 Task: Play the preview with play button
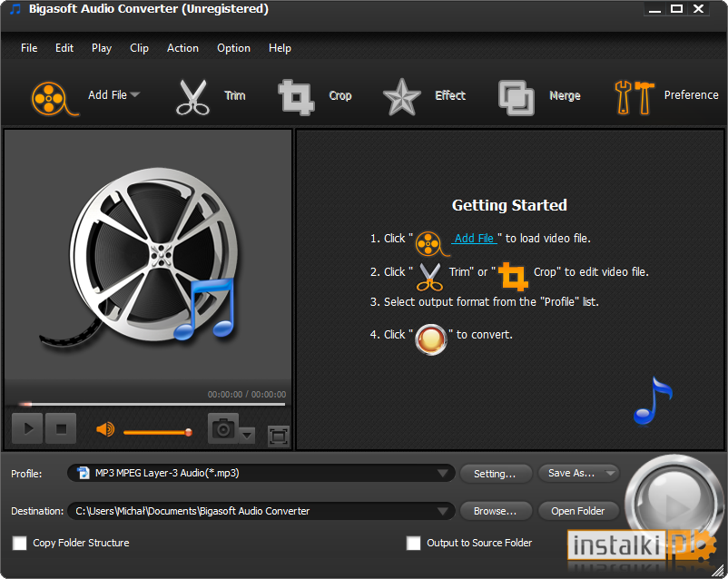click(x=27, y=428)
